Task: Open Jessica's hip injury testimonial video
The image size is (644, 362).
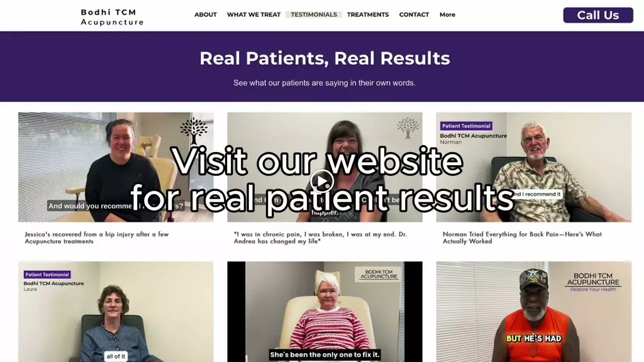Action: [116, 167]
